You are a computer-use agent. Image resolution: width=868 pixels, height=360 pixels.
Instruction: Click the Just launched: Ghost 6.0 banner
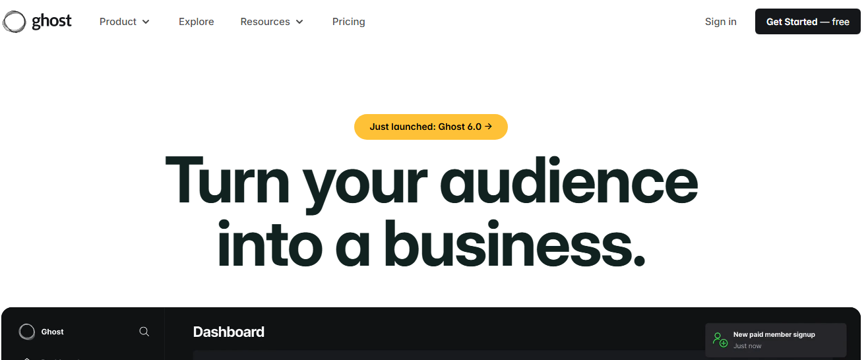point(430,127)
